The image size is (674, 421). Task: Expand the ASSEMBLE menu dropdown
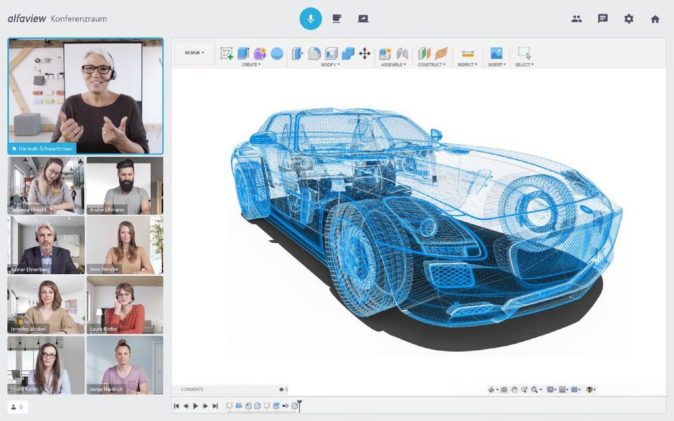pyautogui.click(x=394, y=65)
